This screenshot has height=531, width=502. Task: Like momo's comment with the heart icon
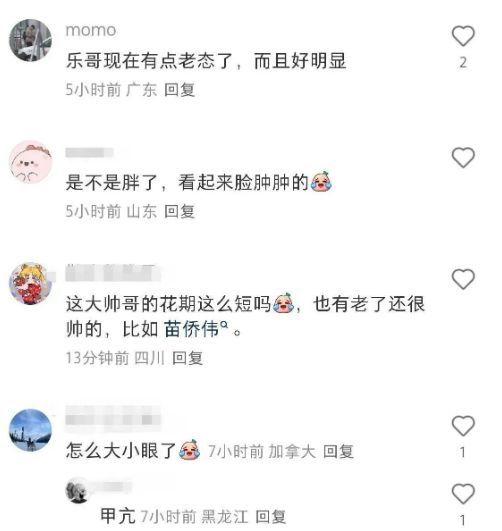point(463,36)
